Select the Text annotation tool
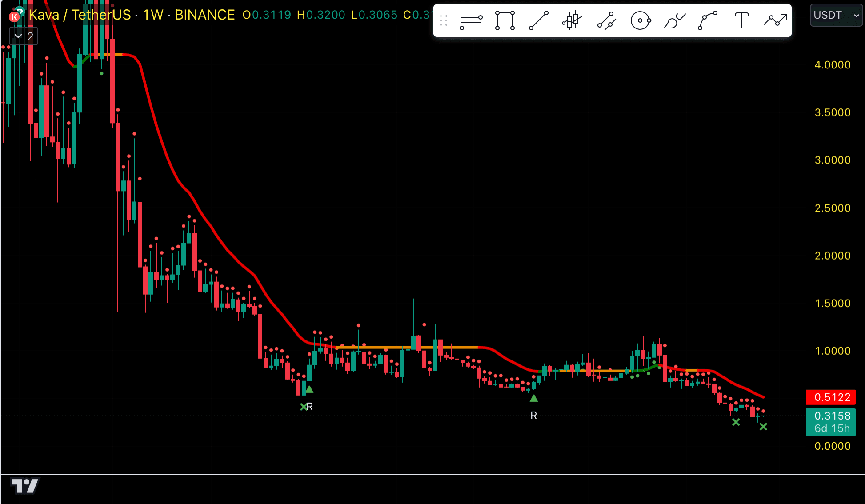The height and width of the screenshot is (504, 865). click(x=741, y=20)
